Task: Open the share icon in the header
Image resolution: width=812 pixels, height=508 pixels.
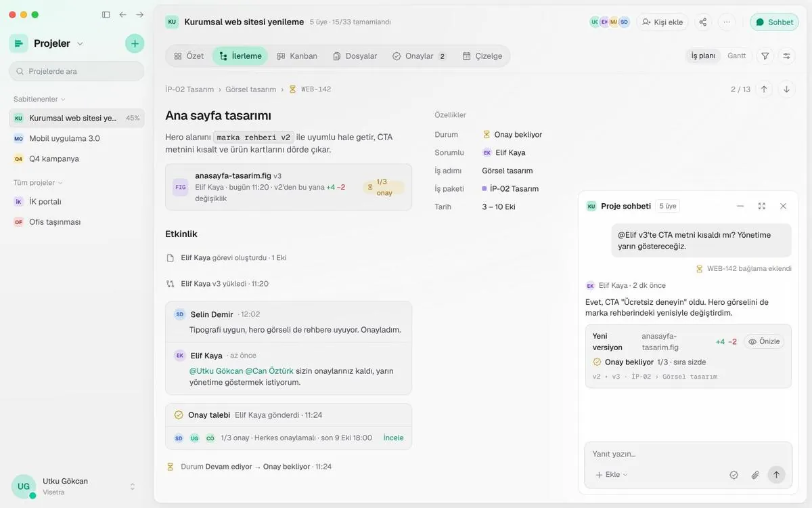Action: [x=703, y=22]
